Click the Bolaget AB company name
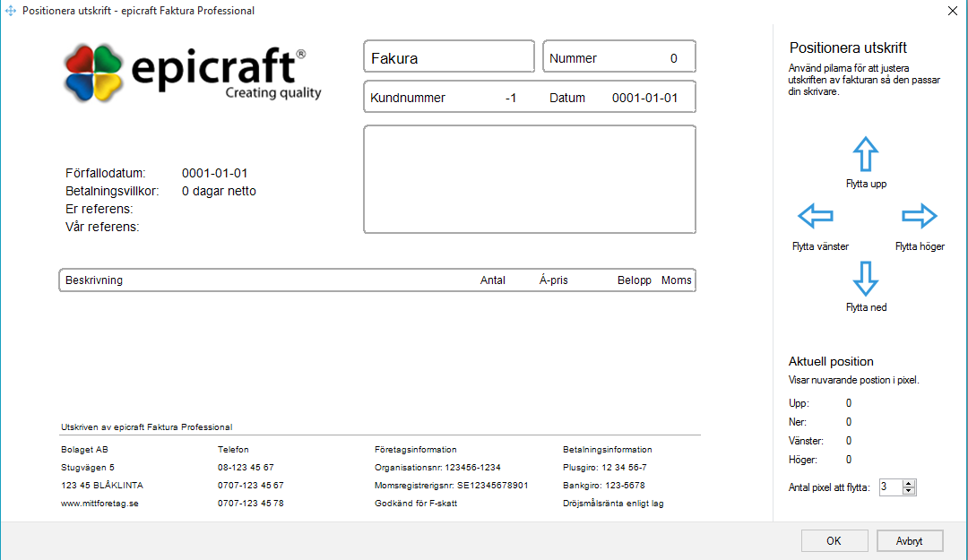 [x=84, y=450]
